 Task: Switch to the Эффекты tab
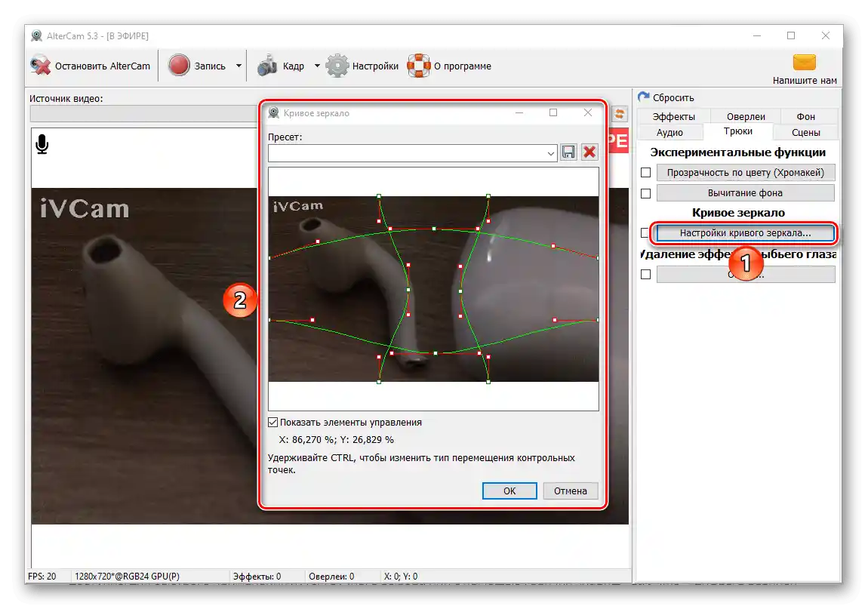pyautogui.click(x=673, y=116)
